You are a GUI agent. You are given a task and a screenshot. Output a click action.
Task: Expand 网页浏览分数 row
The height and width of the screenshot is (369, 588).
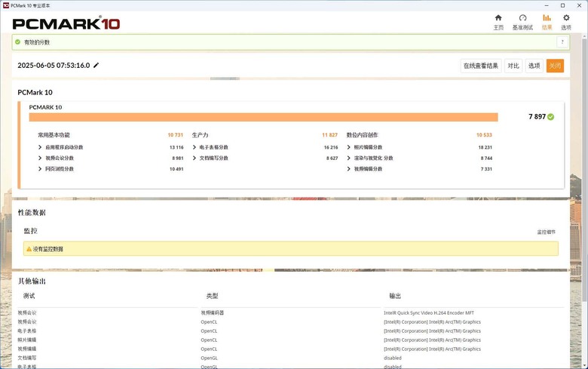click(x=40, y=169)
